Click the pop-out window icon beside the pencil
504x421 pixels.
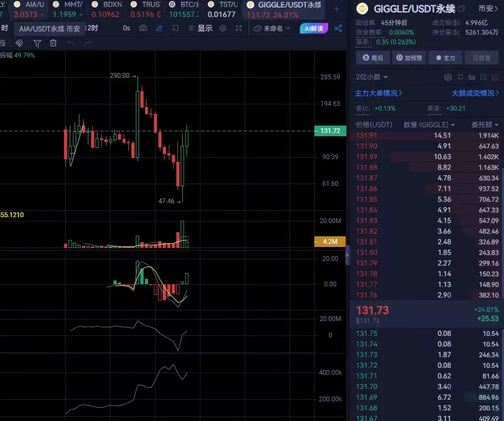pyautogui.click(x=175, y=28)
